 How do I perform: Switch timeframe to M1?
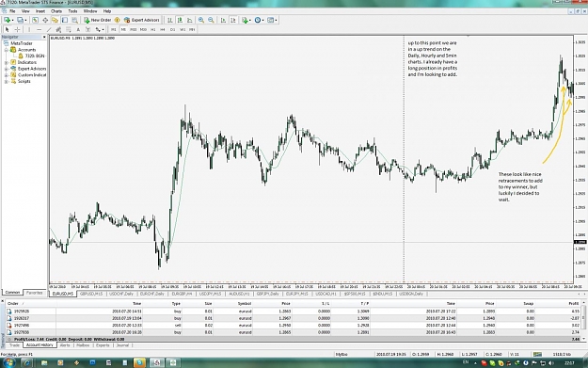click(x=114, y=29)
